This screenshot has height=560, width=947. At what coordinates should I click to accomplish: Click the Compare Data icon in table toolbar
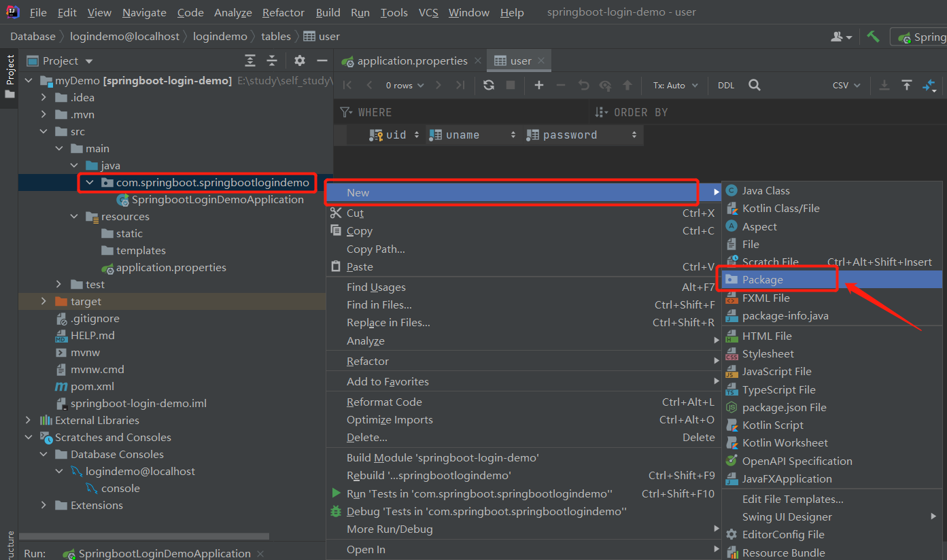tap(929, 85)
